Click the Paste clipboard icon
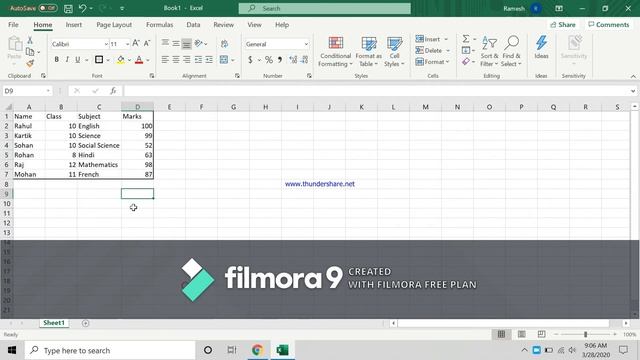 [x=15, y=44]
